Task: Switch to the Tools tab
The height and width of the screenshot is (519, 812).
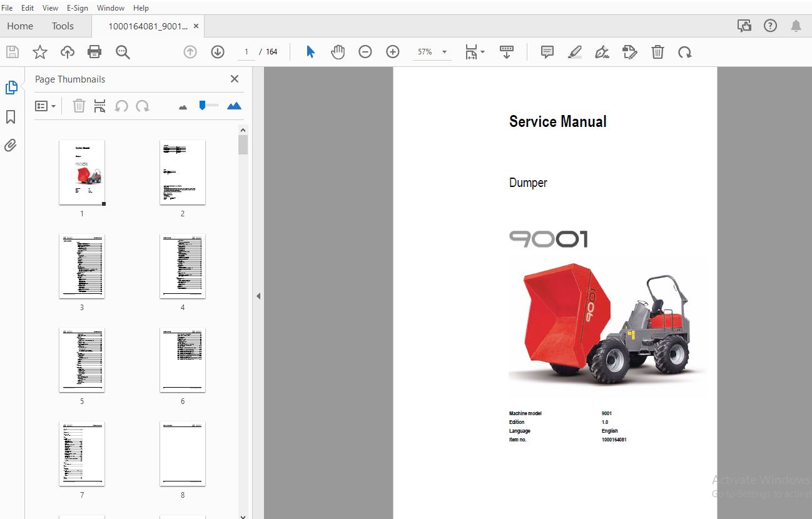Action: 63,26
